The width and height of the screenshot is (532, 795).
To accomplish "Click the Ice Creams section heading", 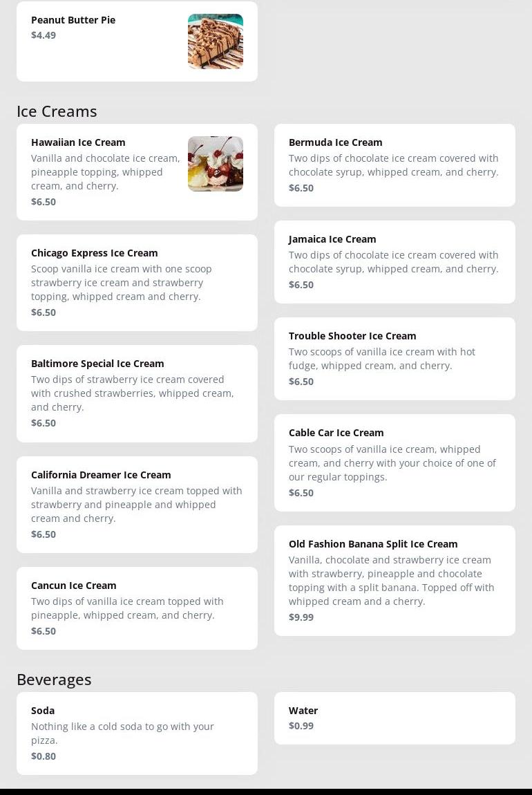I will tap(57, 111).
